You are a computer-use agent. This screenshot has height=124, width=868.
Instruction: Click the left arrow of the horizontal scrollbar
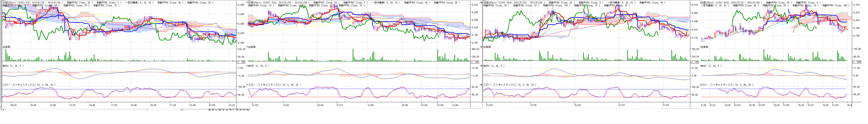(3, 110)
